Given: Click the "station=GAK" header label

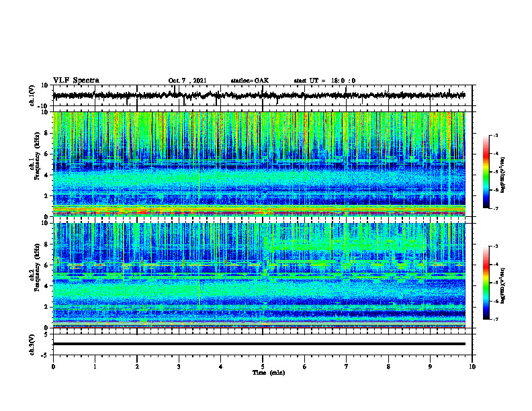Looking at the screenshot, I should click(x=250, y=81).
